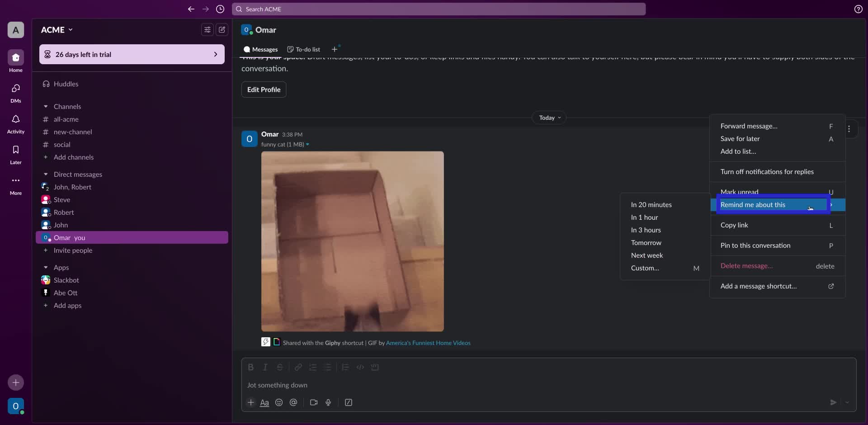Open America's Funniest Home Videos link
The image size is (868, 425).
click(428, 343)
